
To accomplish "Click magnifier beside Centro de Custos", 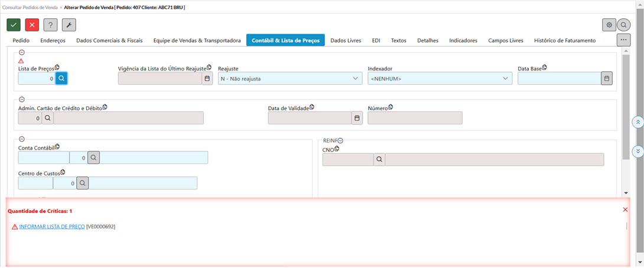I will tap(83, 183).
